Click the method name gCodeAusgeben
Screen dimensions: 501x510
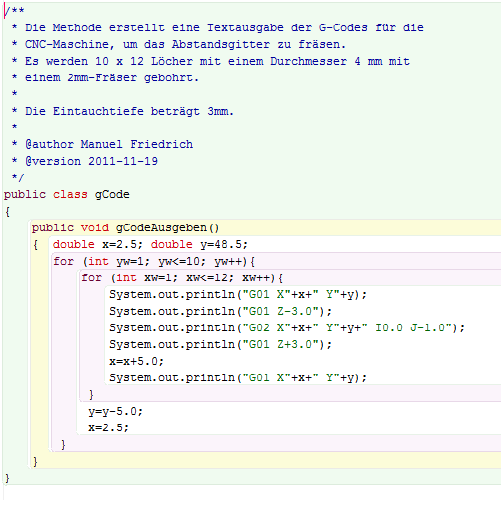[x=161, y=228]
